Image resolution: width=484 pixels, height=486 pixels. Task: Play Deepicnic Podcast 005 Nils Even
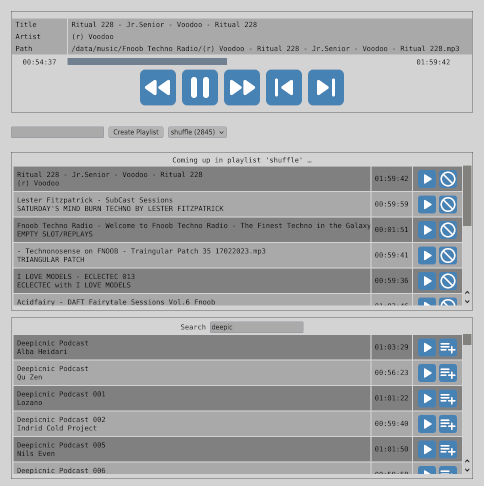point(427,450)
